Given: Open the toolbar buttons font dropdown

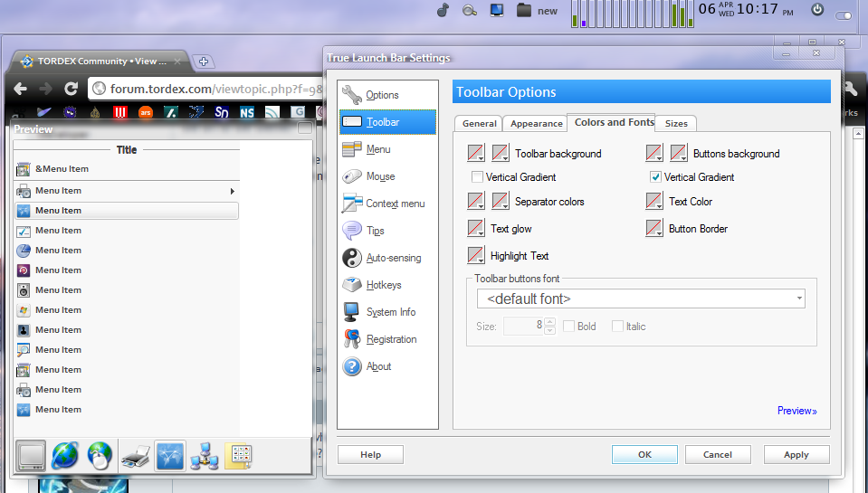Looking at the screenshot, I should tap(641, 299).
